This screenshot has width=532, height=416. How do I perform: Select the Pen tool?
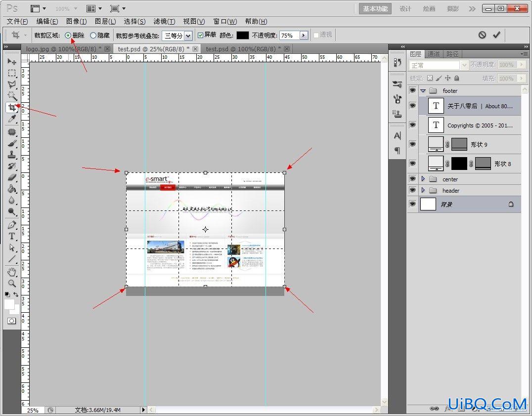click(x=12, y=225)
